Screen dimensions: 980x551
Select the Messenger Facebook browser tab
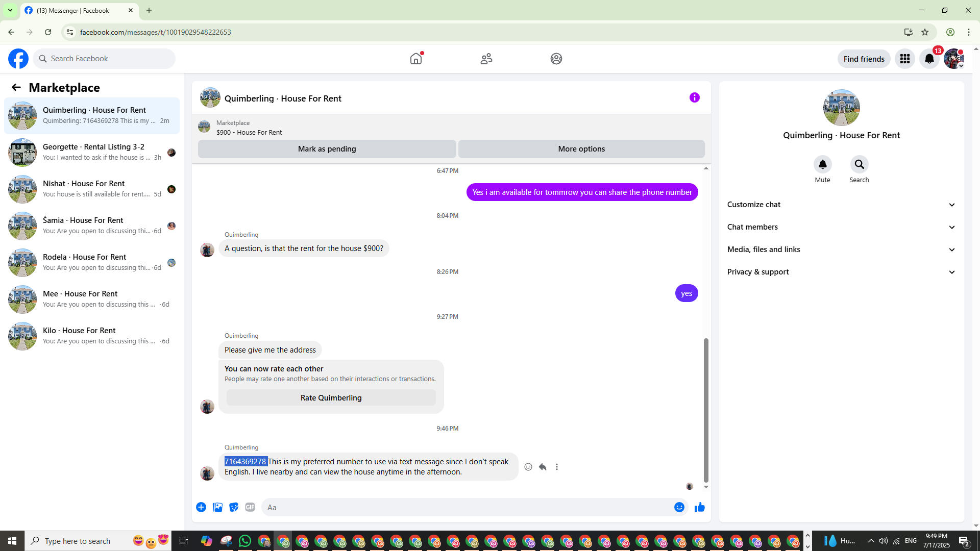(x=79, y=10)
